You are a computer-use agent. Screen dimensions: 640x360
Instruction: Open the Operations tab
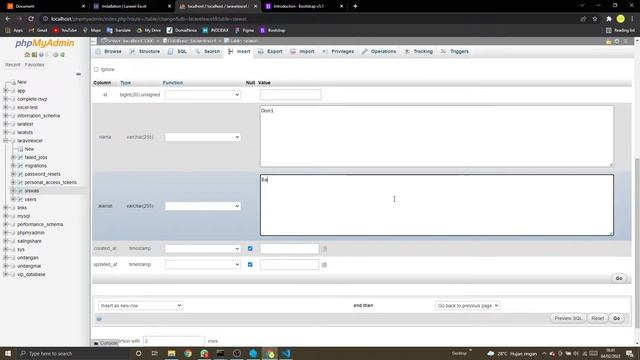coord(379,51)
